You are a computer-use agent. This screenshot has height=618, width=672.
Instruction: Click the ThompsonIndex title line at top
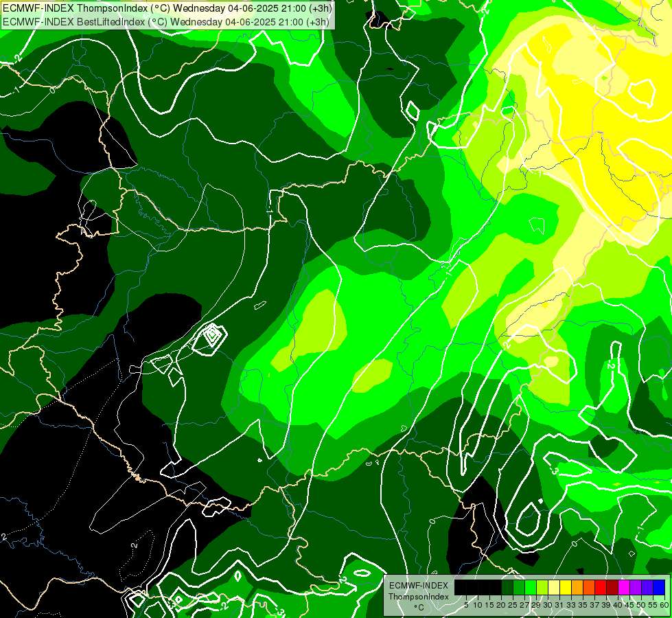pos(166,8)
